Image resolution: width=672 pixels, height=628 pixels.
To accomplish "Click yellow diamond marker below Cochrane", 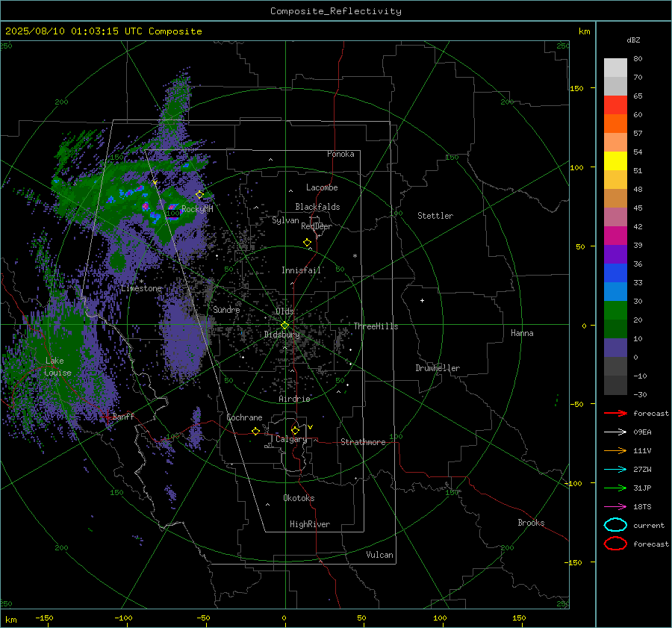I will point(256,431).
